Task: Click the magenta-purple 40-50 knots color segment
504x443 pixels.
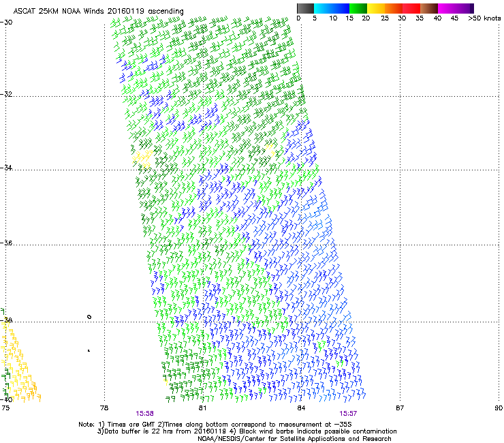Action: tap(456, 8)
